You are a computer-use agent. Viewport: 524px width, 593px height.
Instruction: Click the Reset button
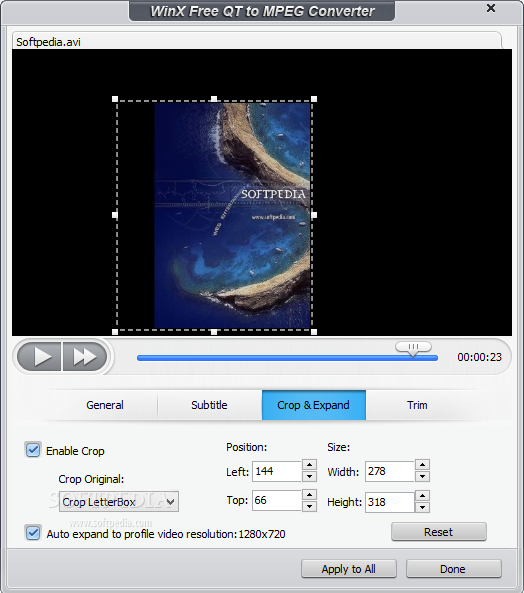click(x=439, y=532)
